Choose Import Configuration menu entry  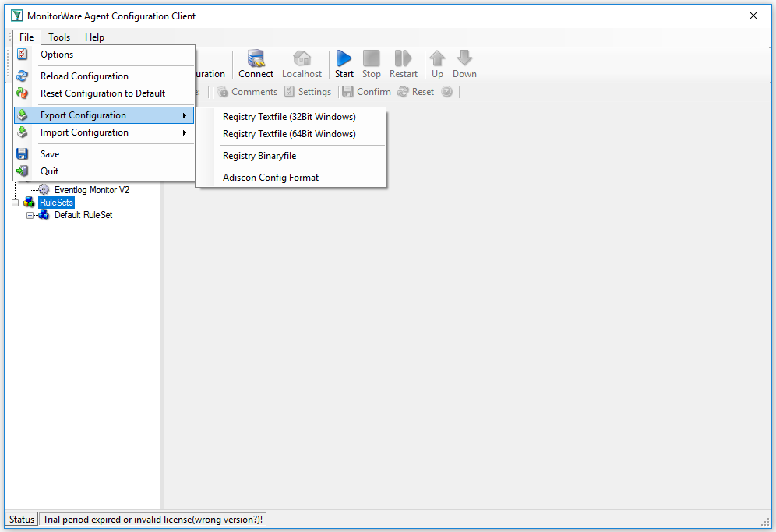104,132
